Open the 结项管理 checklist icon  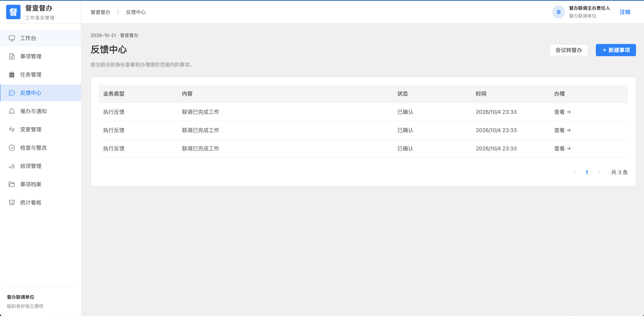click(12, 166)
